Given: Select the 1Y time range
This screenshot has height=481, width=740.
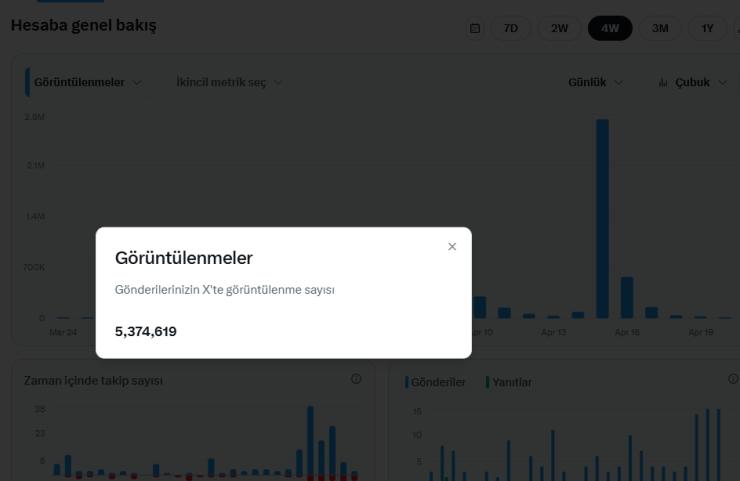Looking at the screenshot, I should [x=707, y=28].
